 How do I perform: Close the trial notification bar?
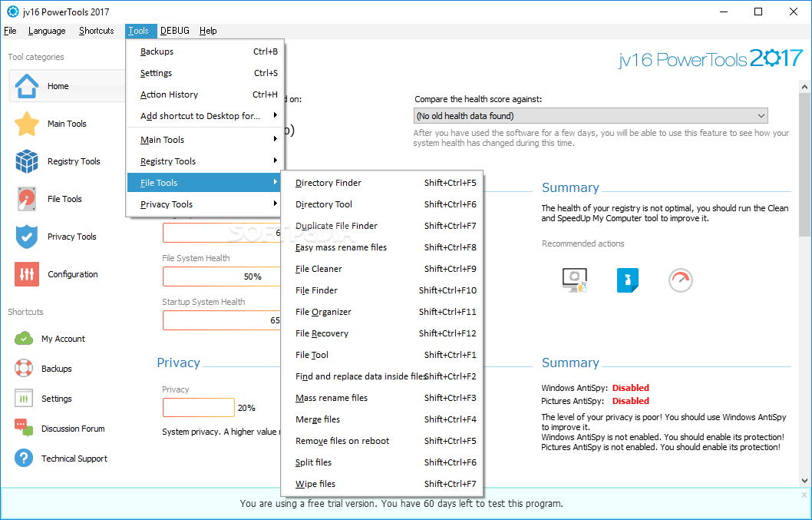(804, 495)
